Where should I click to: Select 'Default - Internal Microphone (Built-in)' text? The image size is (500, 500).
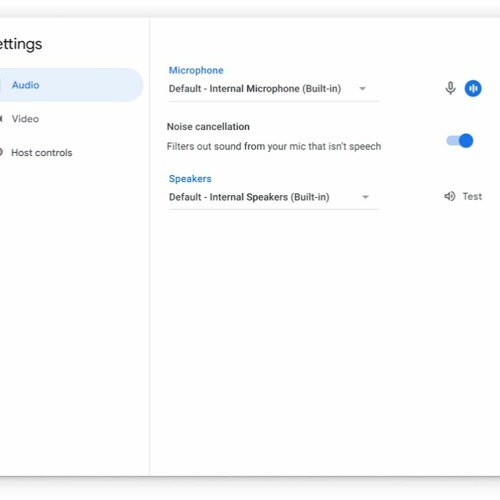(255, 89)
